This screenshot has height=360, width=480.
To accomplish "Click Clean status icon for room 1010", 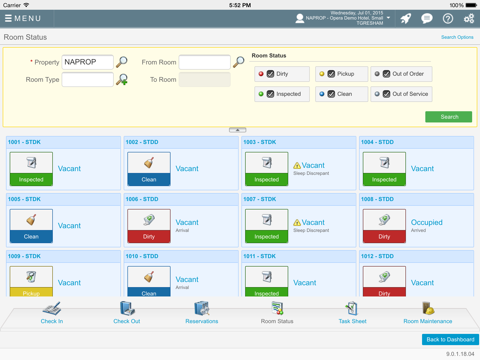I will point(149,281).
